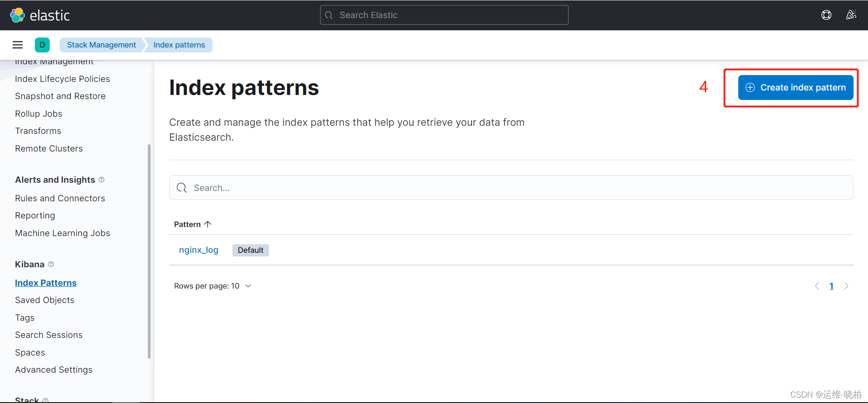Click the Stack section info icon
This screenshot has width=868, height=403.
pos(45,400)
